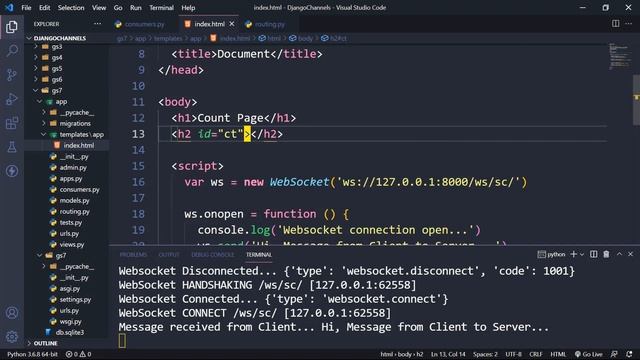Open the Accounts menu icon

pos(12,313)
